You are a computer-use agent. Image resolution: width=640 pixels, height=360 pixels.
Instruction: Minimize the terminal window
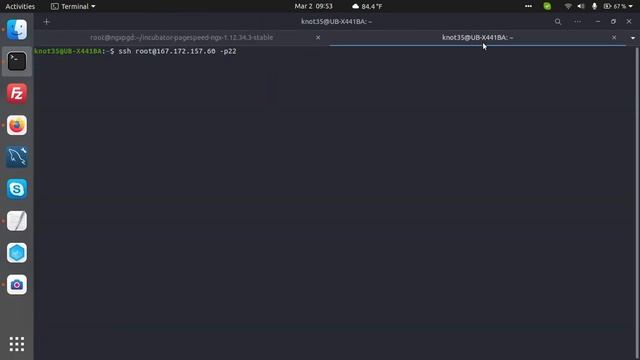pos(598,22)
